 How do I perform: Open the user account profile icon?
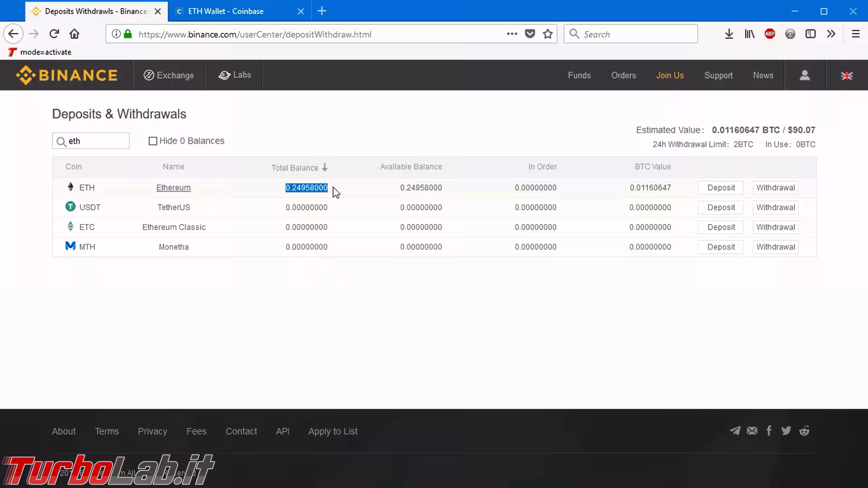coord(804,75)
